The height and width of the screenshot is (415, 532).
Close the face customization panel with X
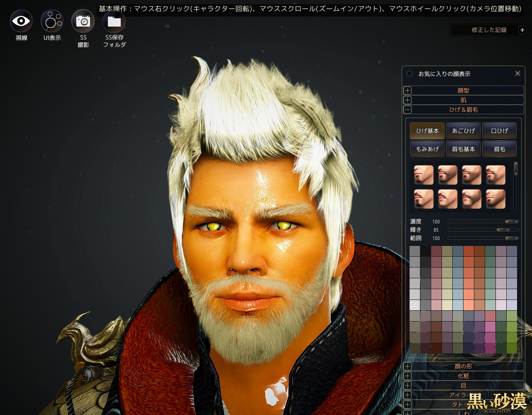(517, 74)
